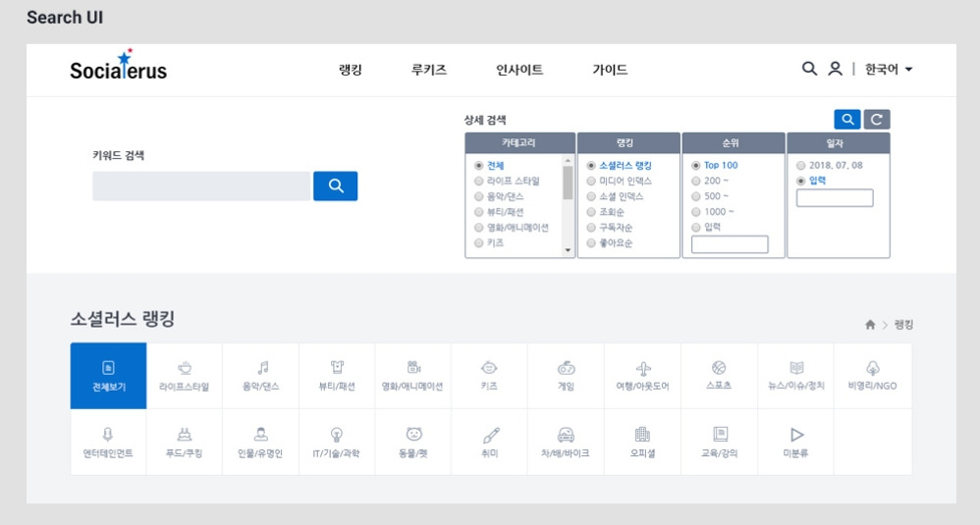Image resolution: width=980 pixels, height=525 pixels.
Task: Choose 뷰티/패션 radio in 카테고리 list
Action: coord(479,212)
